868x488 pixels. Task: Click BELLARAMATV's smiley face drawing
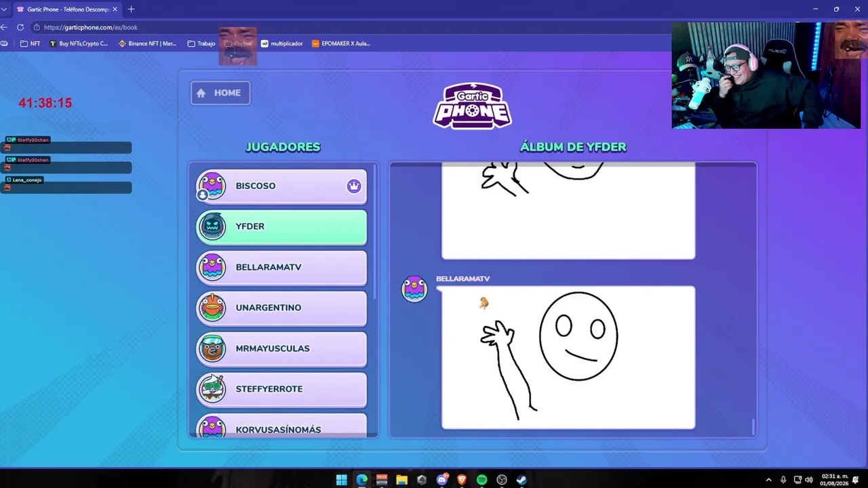coord(568,357)
